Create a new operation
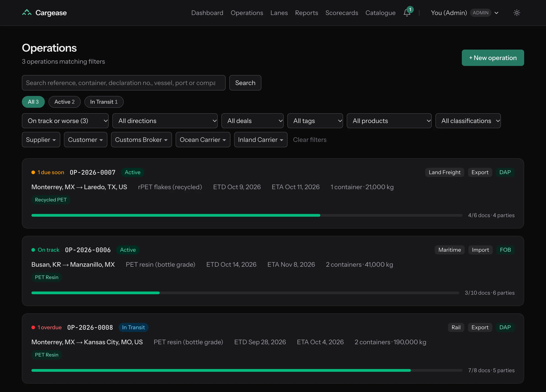The image size is (546, 392). click(x=493, y=58)
